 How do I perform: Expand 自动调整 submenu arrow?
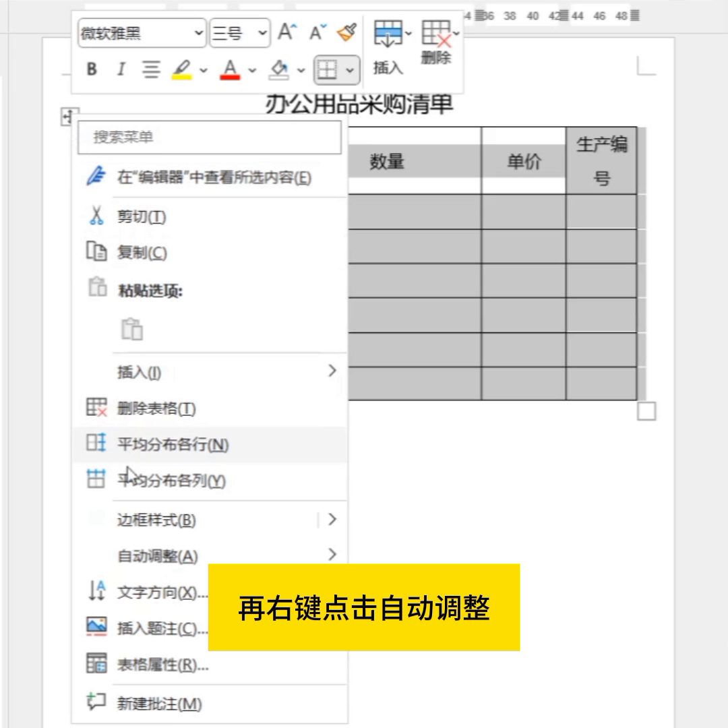tap(332, 554)
